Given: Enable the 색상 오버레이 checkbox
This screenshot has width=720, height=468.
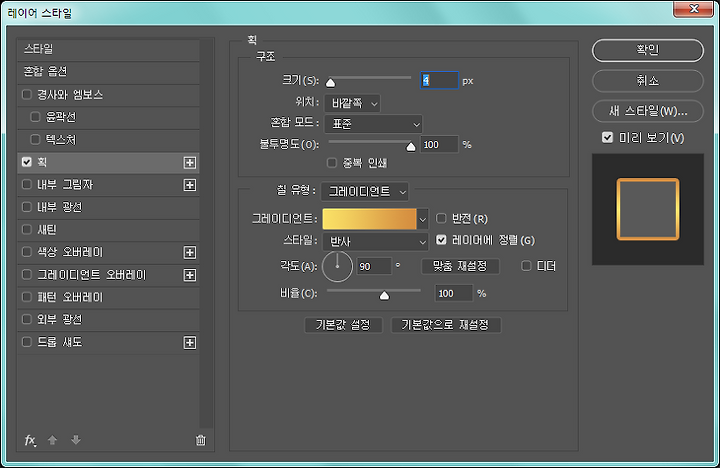Looking at the screenshot, I should click(27, 252).
